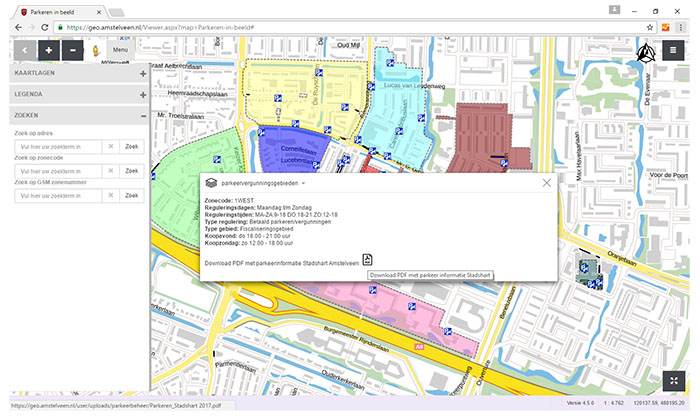Click the address bar URL geo.amstelveen.nl

(160, 28)
